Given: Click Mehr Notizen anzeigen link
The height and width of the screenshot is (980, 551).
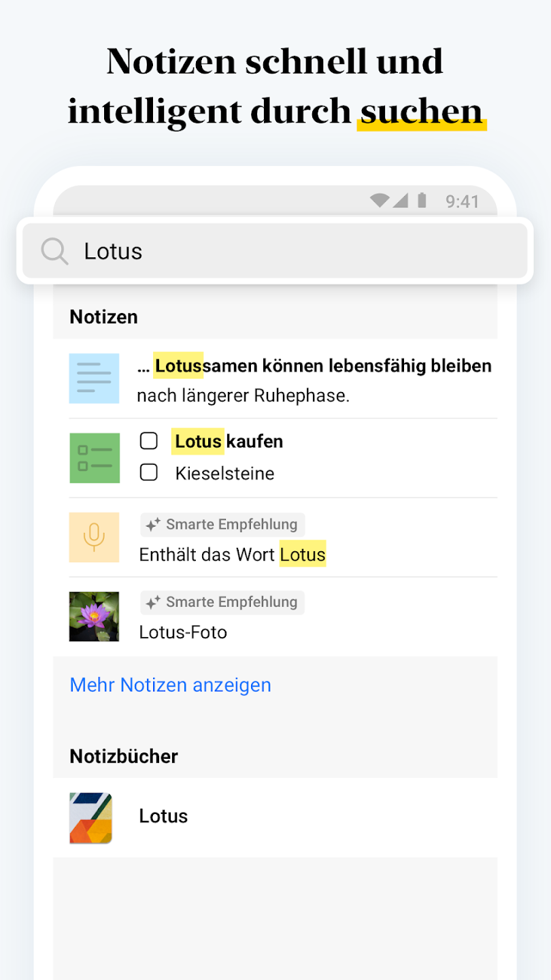Looking at the screenshot, I should 170,685.
